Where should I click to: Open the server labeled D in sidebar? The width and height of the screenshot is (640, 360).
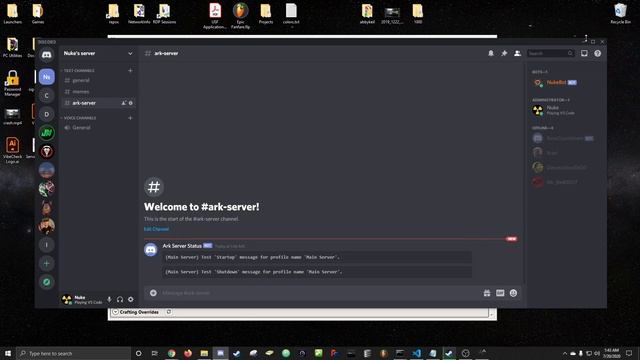click(47, 114)
